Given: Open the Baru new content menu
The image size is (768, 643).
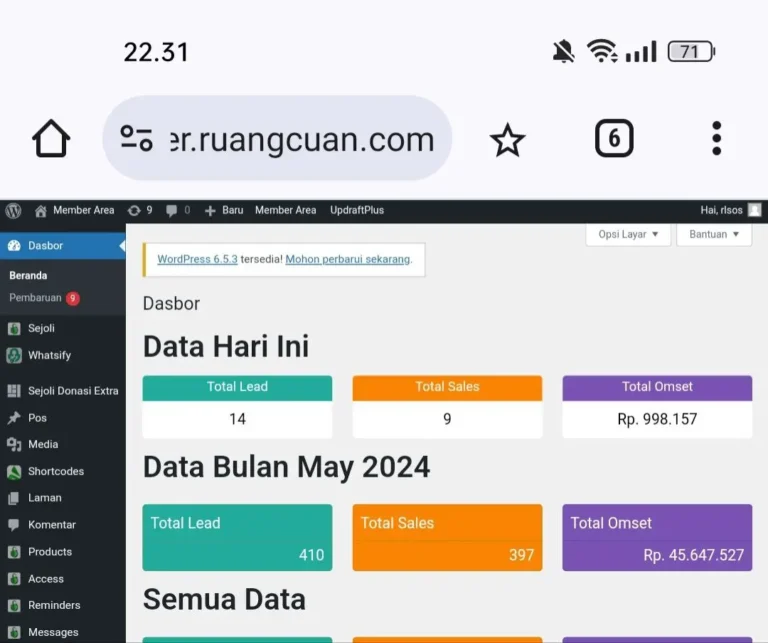Looking at the screenshot, I should click(x=224, y=210).
